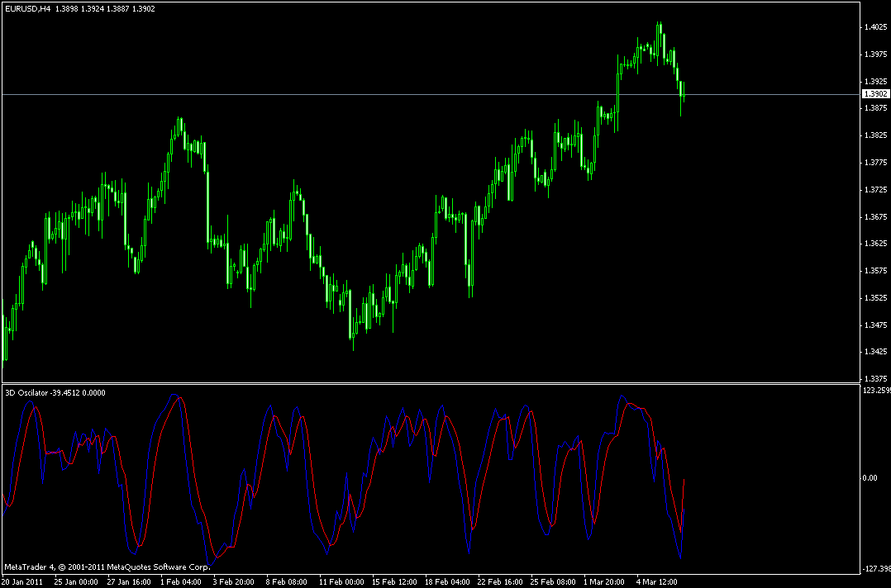Click the 1.3875 price axis label

(875, 108)
